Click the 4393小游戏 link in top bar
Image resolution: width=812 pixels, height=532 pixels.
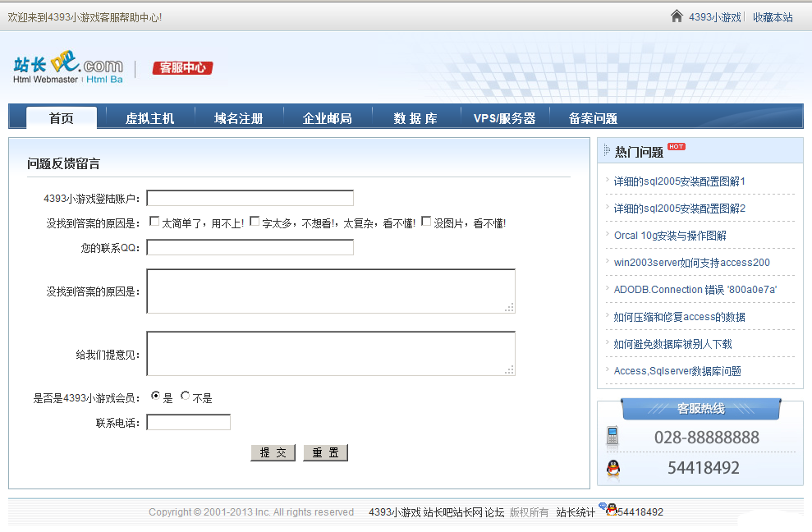point(714,17)
